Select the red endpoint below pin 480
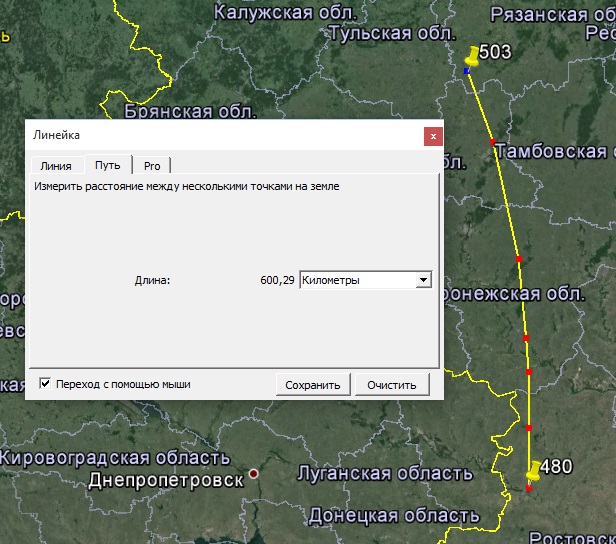The width and height of the screenshot is (616, 544). click(x=529, y=488)
